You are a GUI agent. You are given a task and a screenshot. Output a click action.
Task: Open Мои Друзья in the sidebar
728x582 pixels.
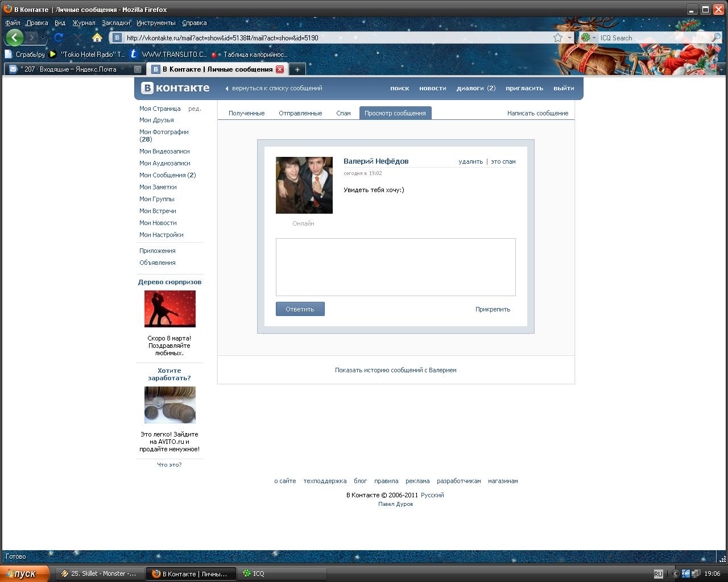(x=156, y=120)
